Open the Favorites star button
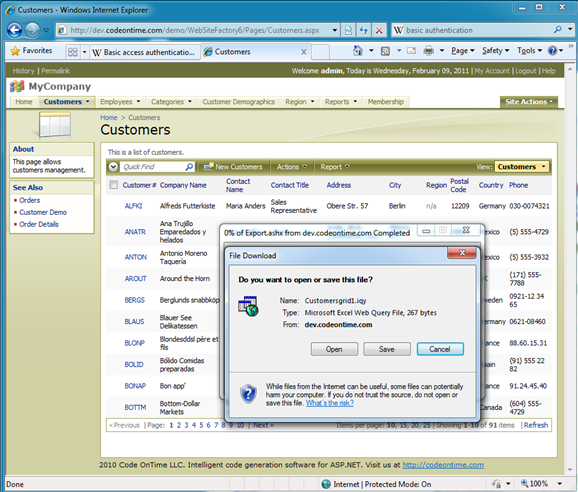Image resolution: width=578 pixels, height=492 pixels. (31, 51)
